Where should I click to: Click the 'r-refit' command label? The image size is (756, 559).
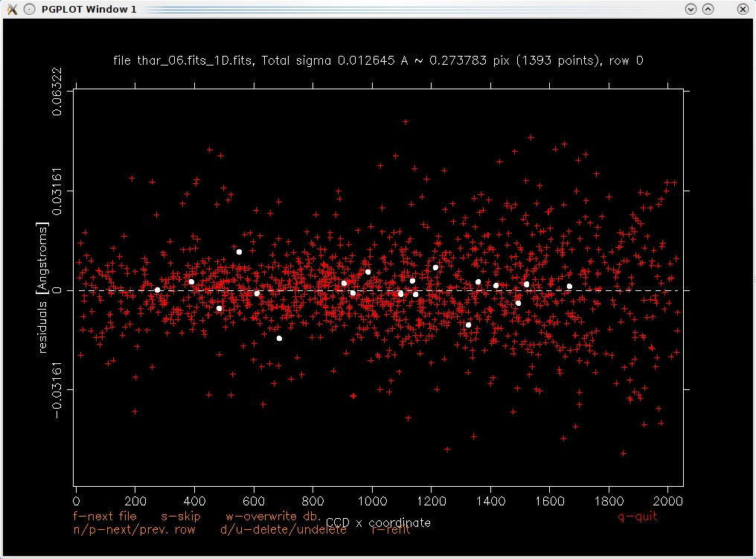pos(391,529)
